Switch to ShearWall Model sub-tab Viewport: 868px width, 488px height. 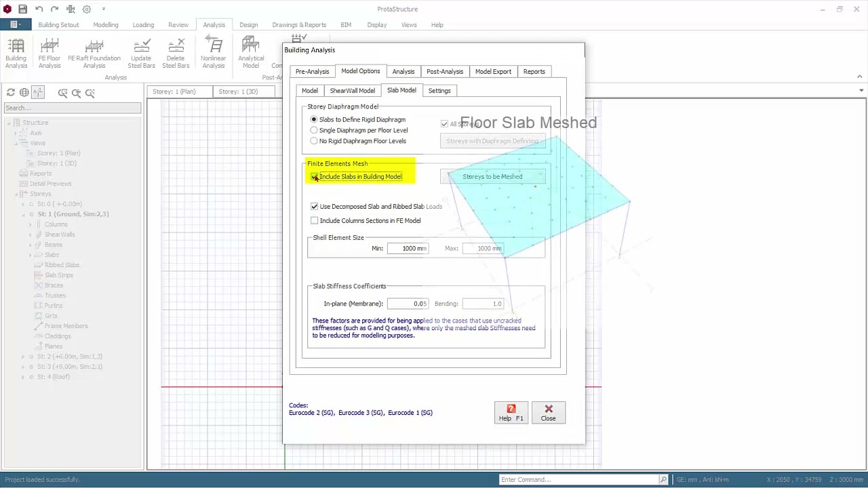(x=352, y=90)
